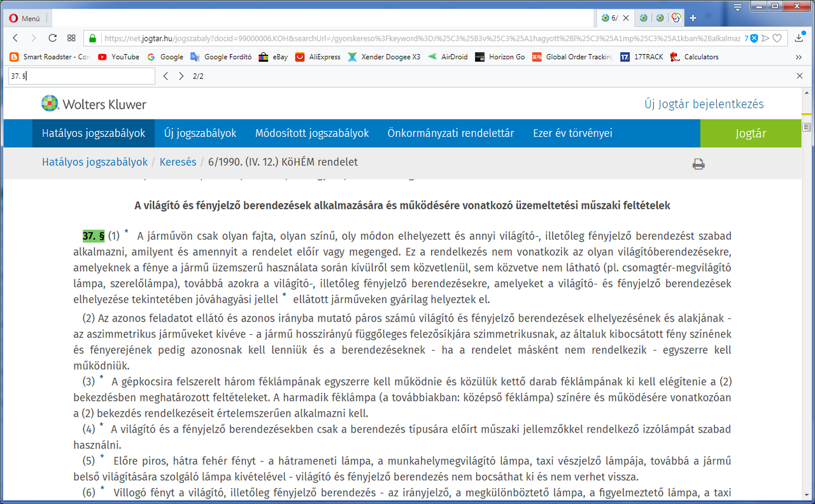Open the Ezer év törvényei menu item
This screenshot has height=504, width=815.
pyautogui.click(x=572, y=134)
